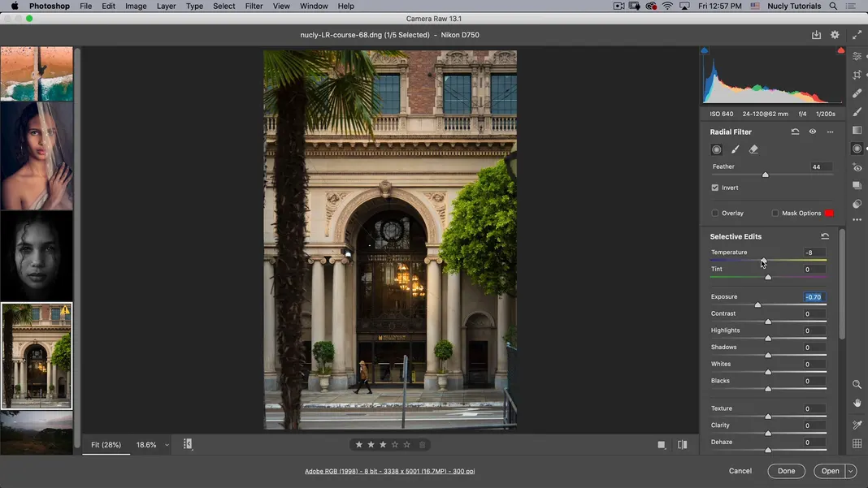Select the Red Eye removal tool
This screenshot has height=488, width=868.
(x=857, y=167)
